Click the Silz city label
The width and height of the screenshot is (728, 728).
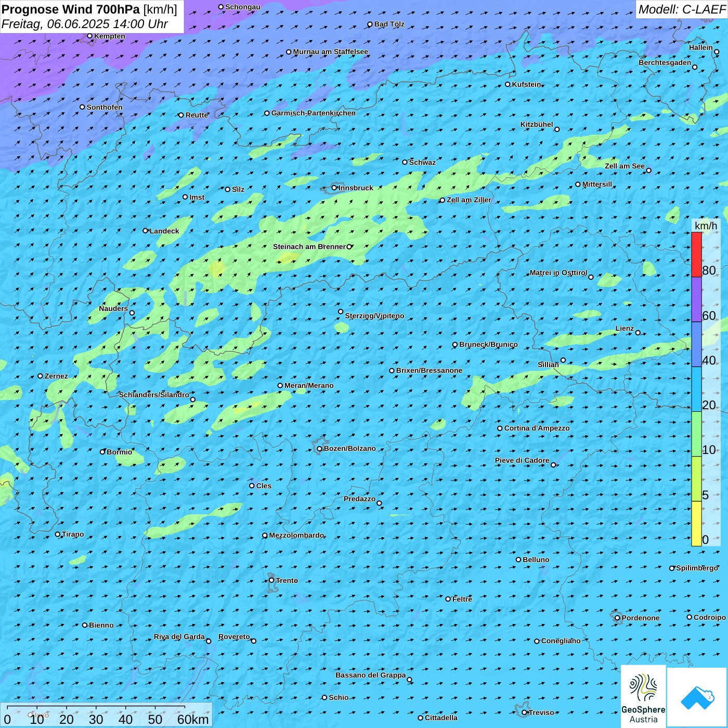click(x=238, y=189)
